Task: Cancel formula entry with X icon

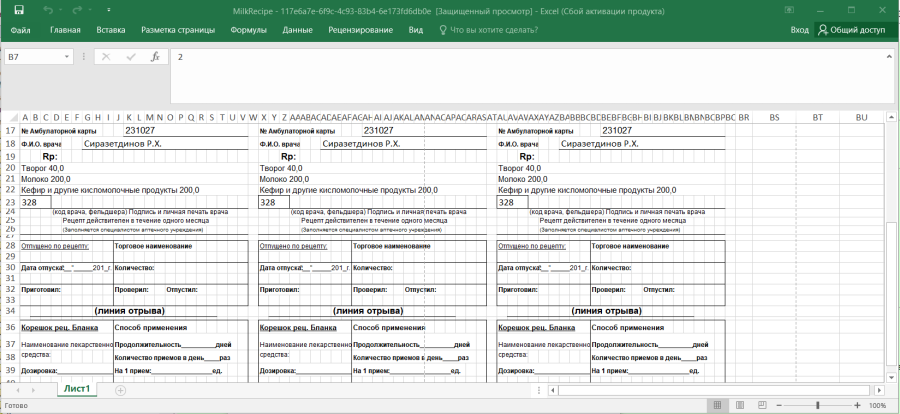Action: coord(106,57)
